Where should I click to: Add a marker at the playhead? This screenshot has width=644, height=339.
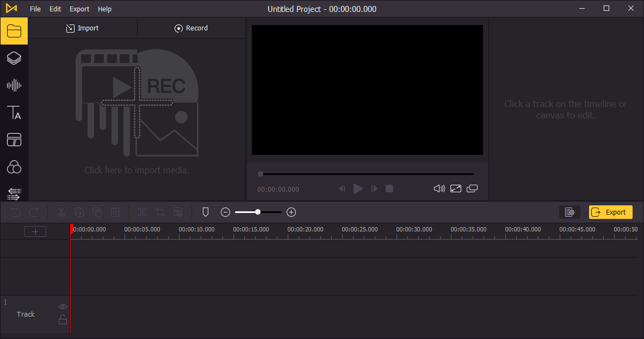(205, 212)
